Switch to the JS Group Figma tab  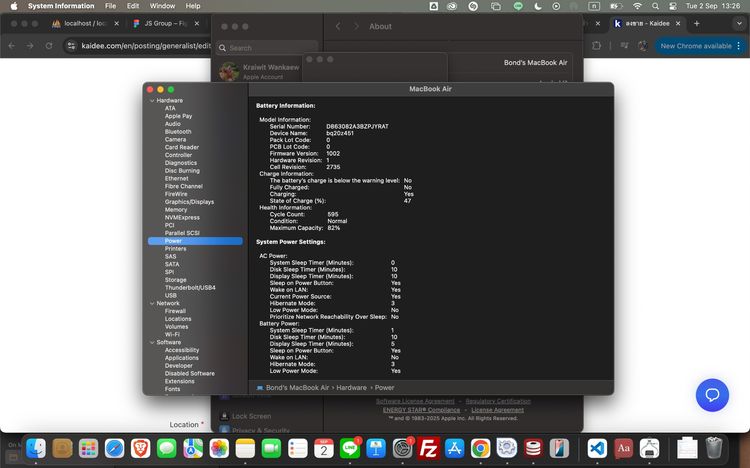(163, 22)
